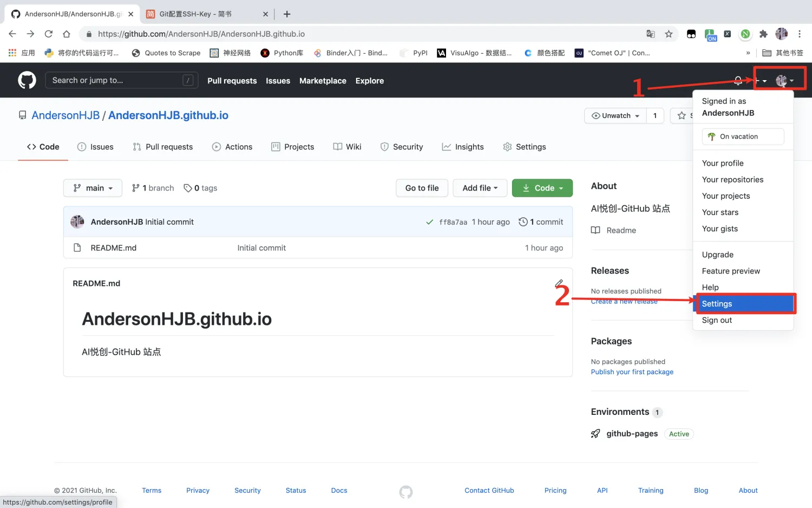The image size is (812, 508).
Task: Click the Search or jump to field
Action: tap(121, 80)
